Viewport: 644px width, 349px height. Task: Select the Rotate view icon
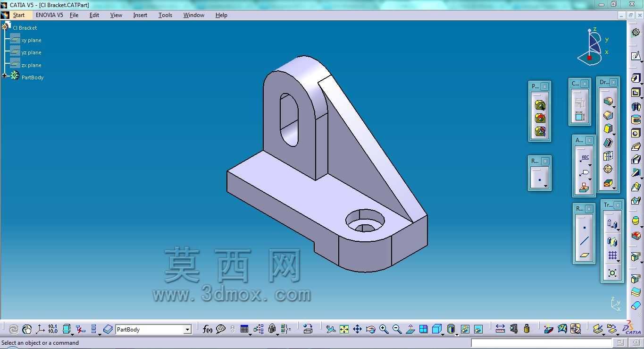point(370,329)
